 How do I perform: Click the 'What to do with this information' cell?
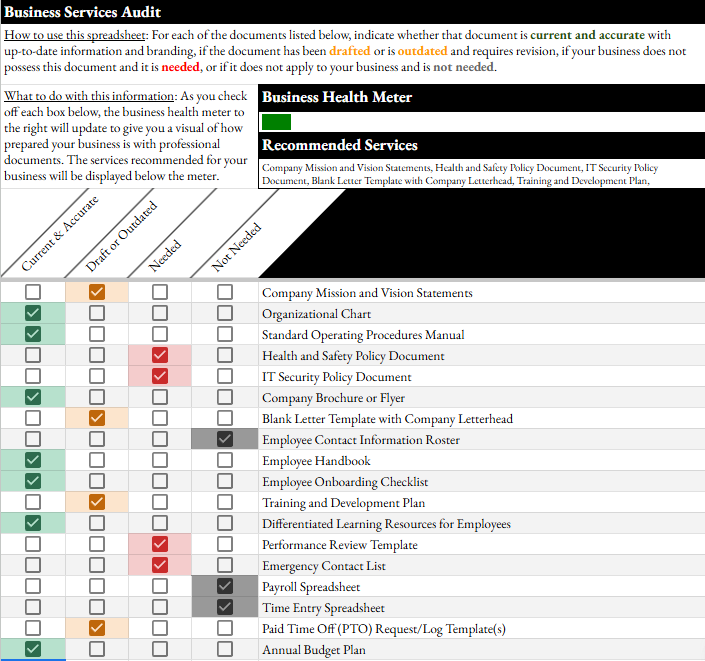coord(129,136)
